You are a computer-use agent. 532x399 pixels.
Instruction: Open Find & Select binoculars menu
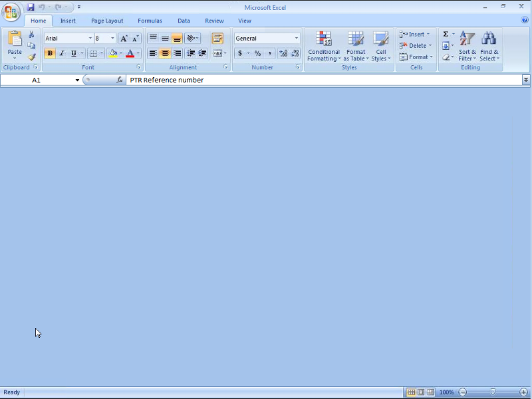tap(489, 46)
